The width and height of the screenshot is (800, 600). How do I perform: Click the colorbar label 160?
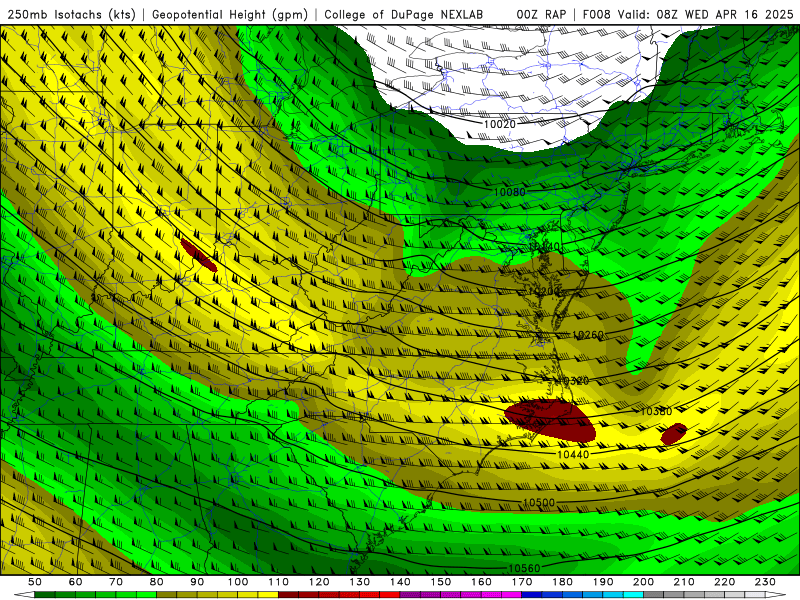click(x=481, y=582)
